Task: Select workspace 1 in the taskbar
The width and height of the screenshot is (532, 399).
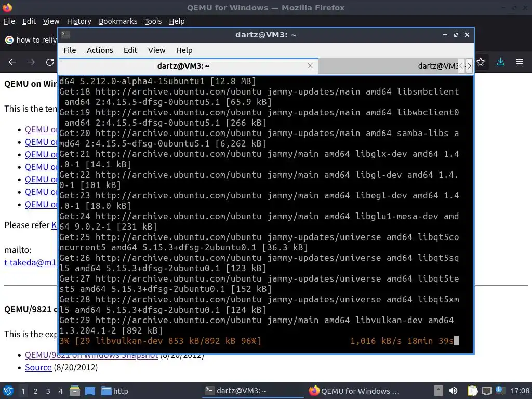Action: (x=23, y=391)
